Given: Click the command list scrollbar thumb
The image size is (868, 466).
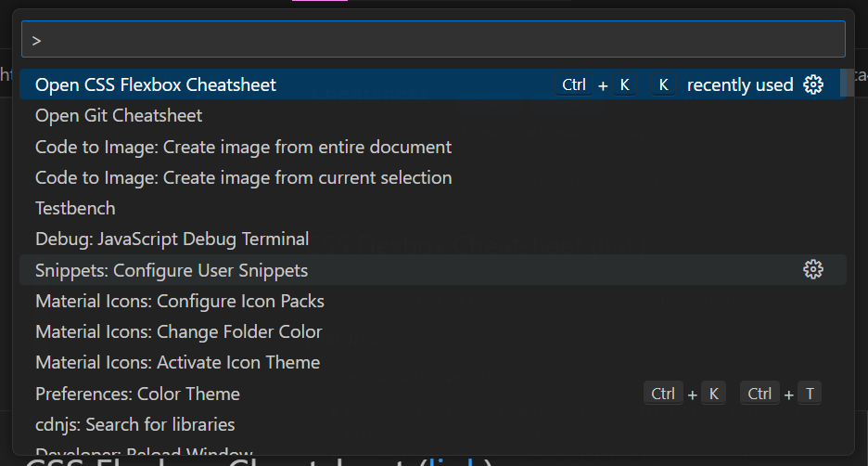Looking at the screenshot, I should point(845,84).
